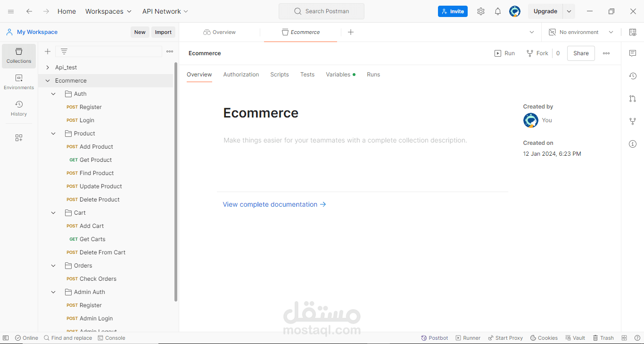
Task: Open the History sidebar panel
Action: click(19, 109)
